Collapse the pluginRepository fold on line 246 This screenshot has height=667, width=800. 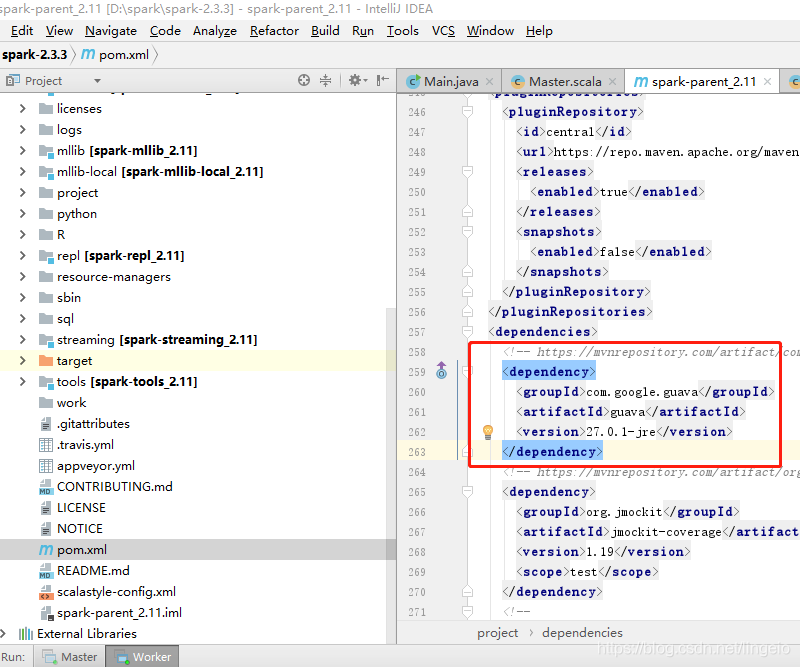pyautogui.click(x=467, y=111)
